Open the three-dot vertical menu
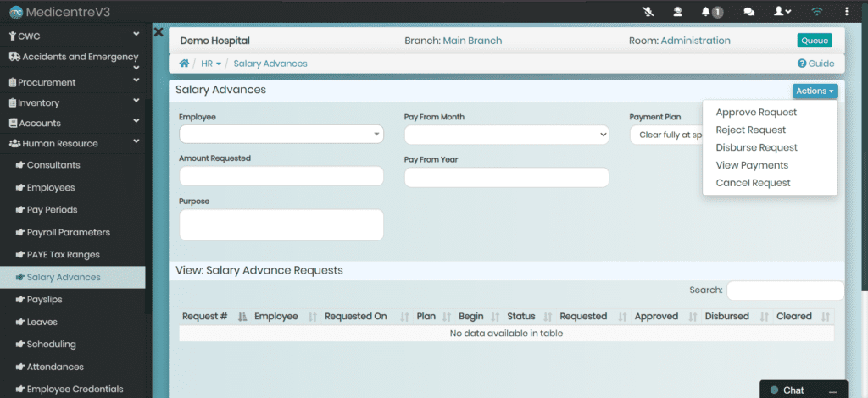 tap(847, 11)
